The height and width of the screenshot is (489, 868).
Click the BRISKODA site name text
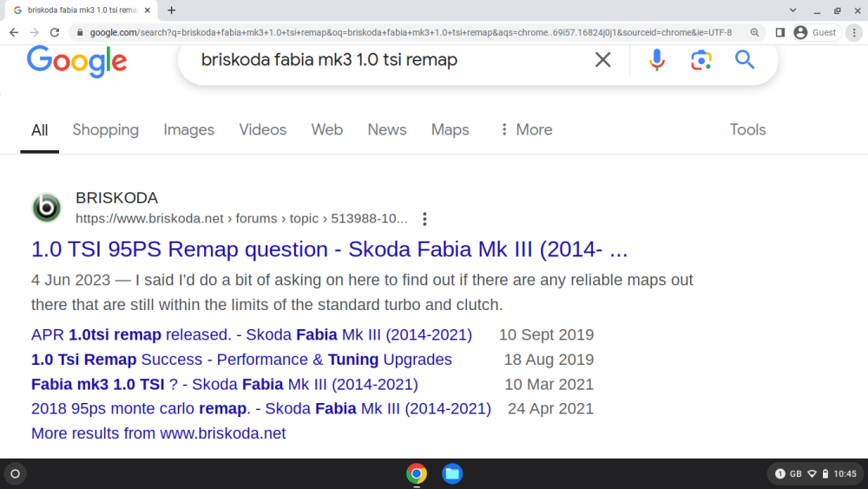coord(117,198)
